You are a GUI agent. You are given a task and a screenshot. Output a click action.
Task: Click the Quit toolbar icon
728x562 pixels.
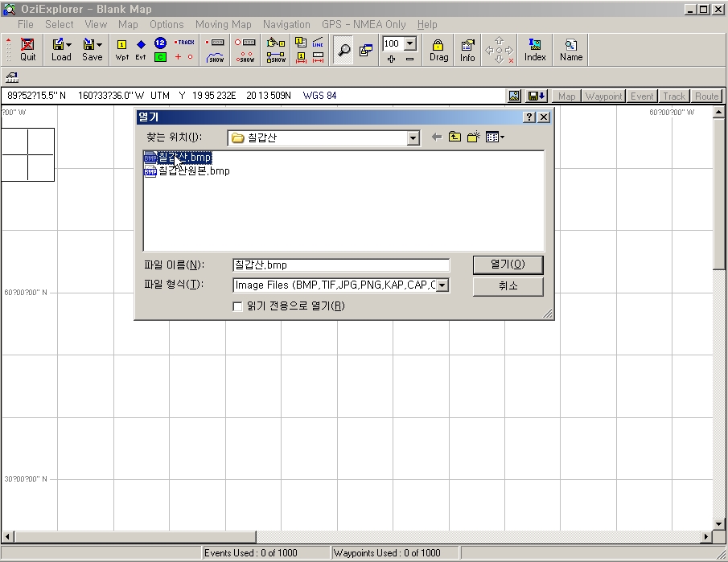point(27,50)
